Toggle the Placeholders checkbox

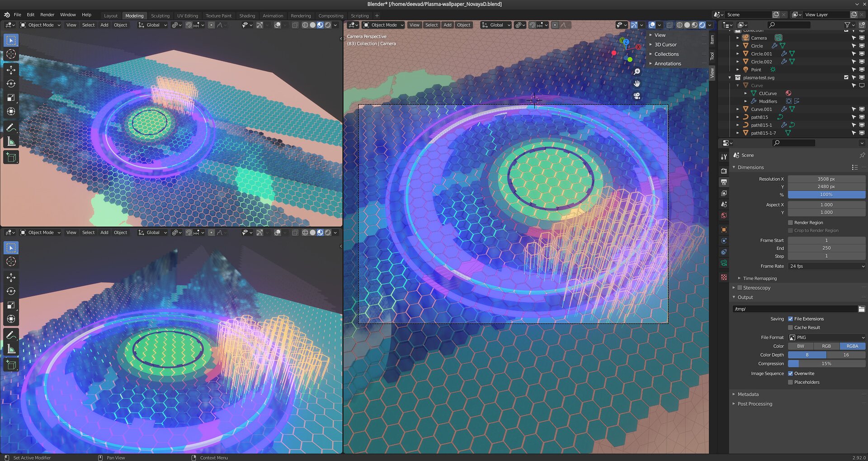[790, 382]
